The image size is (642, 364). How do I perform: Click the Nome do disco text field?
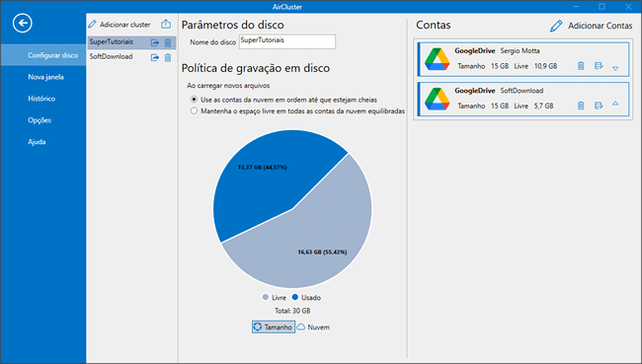(x=287, y=41)
